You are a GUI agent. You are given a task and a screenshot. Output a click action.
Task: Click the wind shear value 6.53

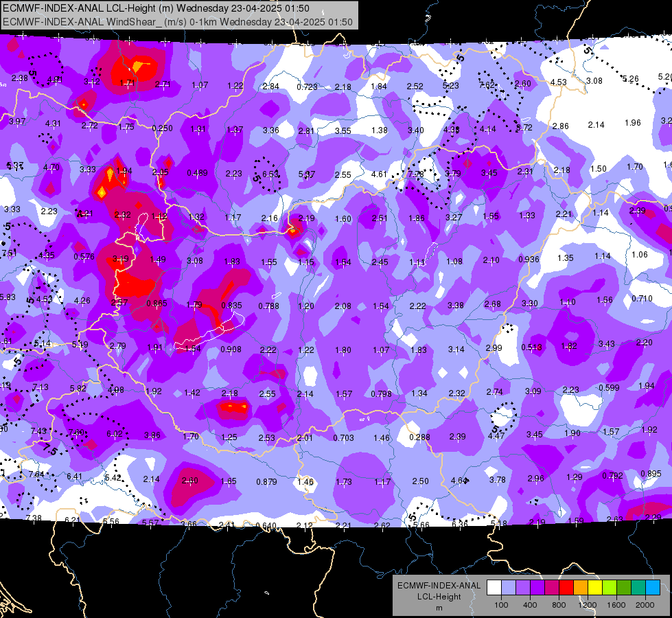[270, 174]
